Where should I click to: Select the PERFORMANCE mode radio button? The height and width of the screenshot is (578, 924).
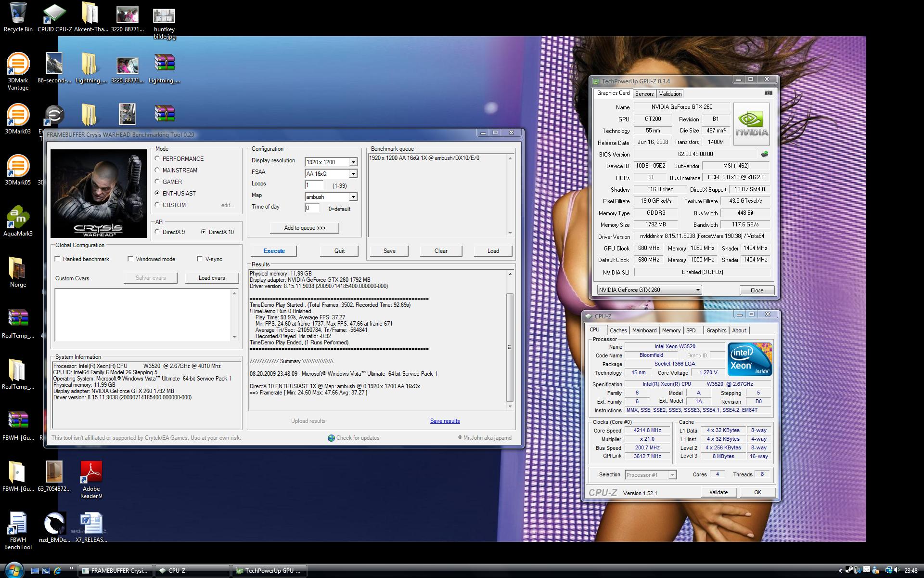click(157, 158)
